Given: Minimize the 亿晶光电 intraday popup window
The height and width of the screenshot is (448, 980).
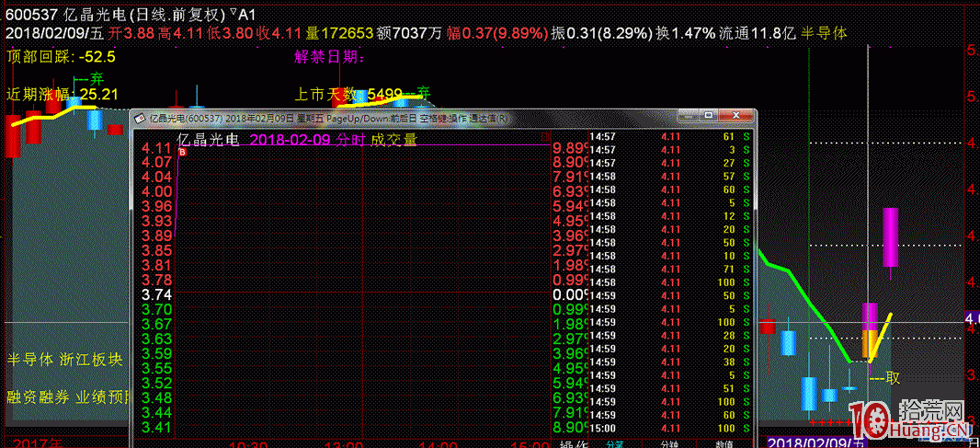Looking at the screenshot, I should coord(689,116).
